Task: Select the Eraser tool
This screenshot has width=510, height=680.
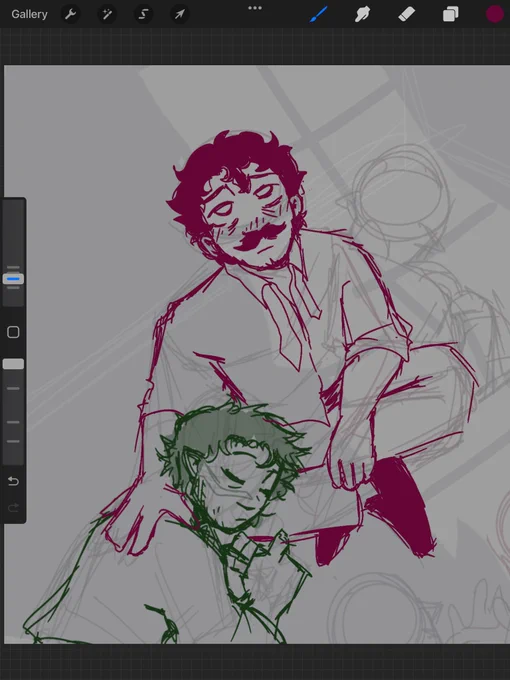Action: point(406,14)
